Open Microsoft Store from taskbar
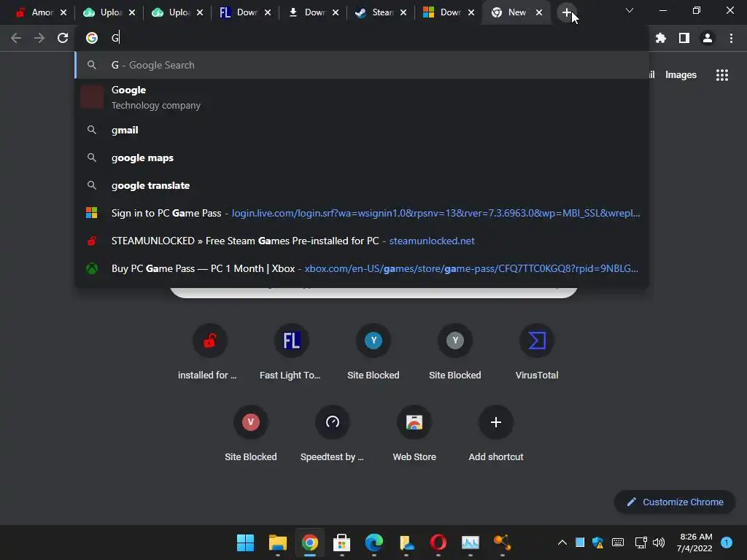Viewport: 747px width, 560px height. [341, 542]
